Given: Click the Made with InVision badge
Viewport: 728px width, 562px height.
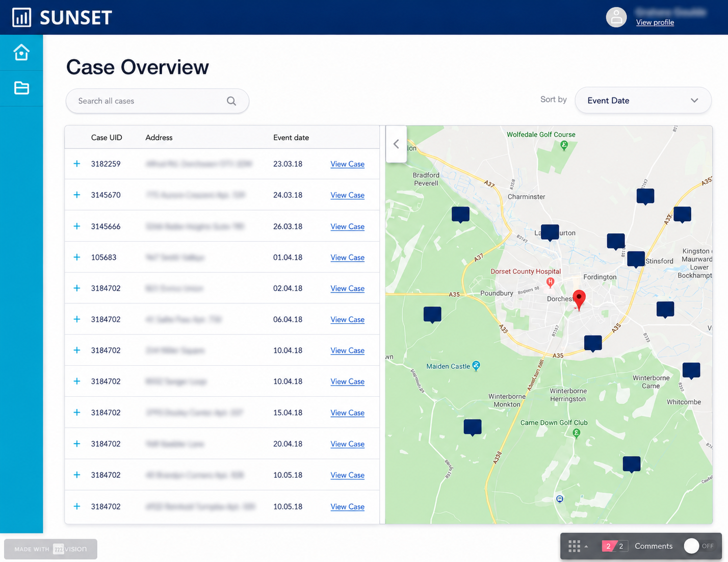Looking at the screenshot, I should pyautogui.click(x=50, y=549).
